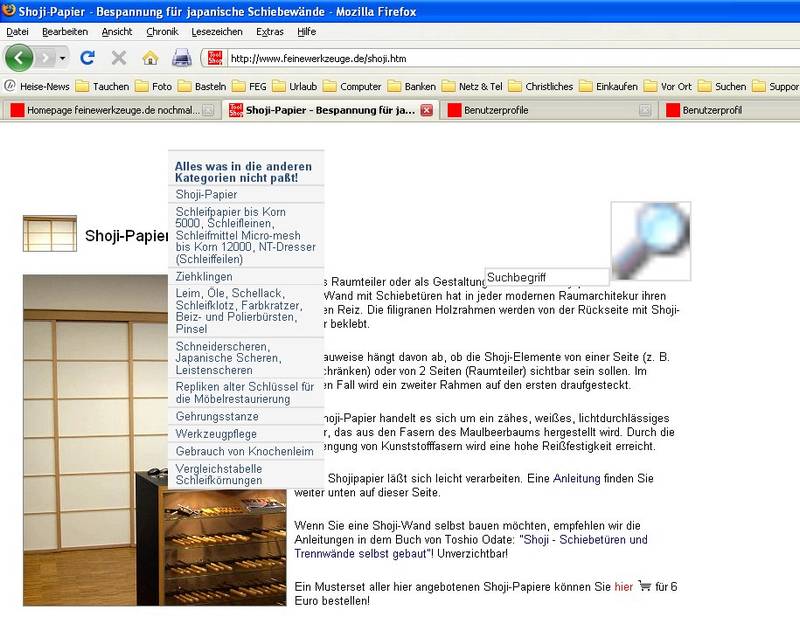Open Leim, Öle, Schellack menu entry
The width and height of the screenshot is (800, 638).
246,311
